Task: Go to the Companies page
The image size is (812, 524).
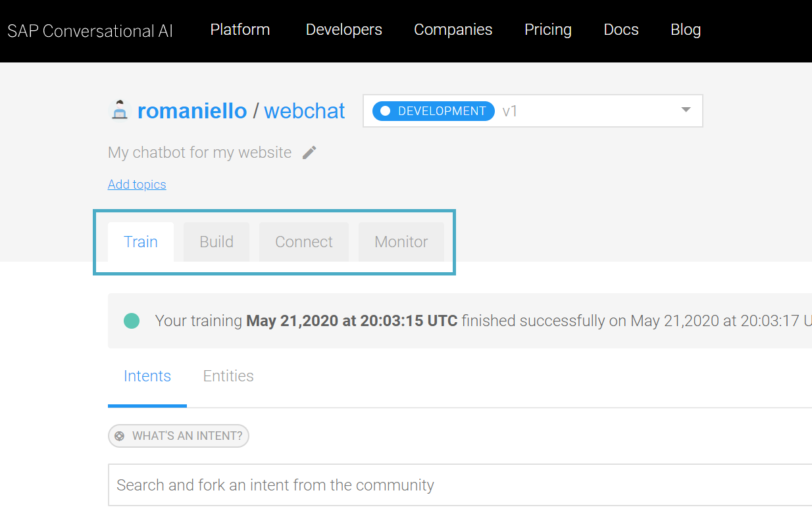Action: (x=453, y=30)
